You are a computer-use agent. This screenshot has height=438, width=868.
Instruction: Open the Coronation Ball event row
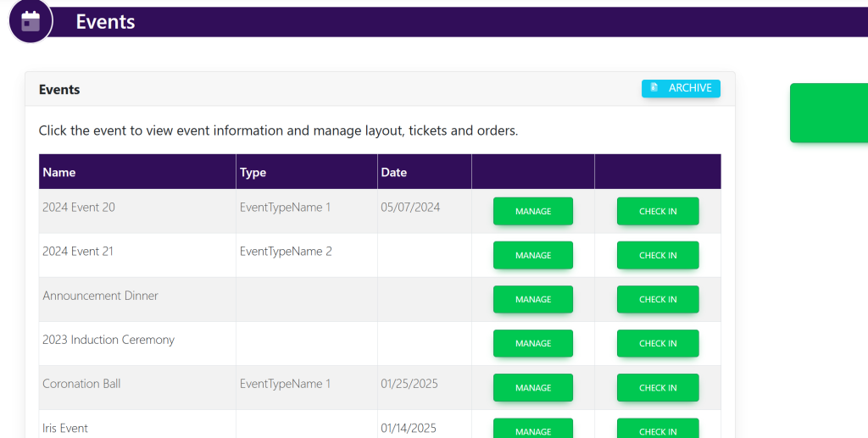81,384
